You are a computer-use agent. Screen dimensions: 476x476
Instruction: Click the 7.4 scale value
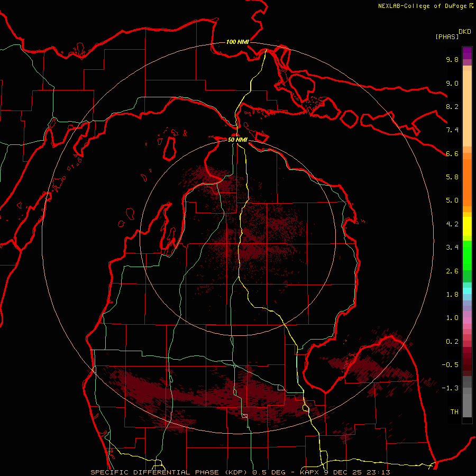(452, 130)
